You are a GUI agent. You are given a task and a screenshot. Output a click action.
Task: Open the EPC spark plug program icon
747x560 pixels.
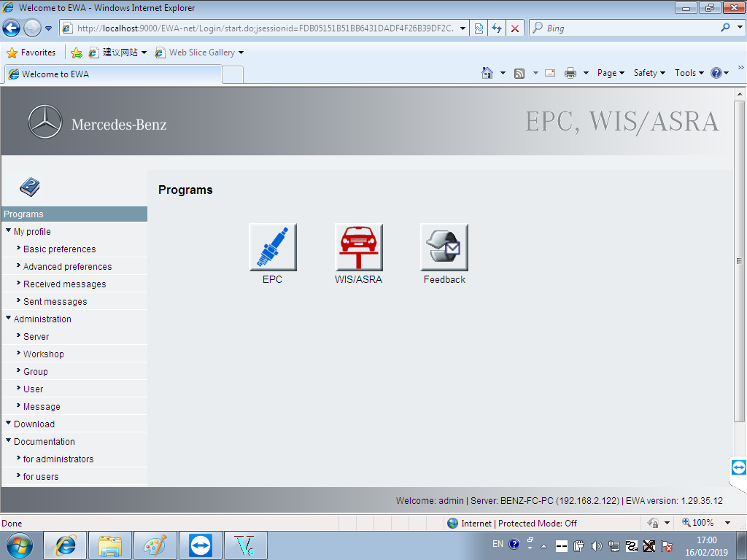(272, 247)
